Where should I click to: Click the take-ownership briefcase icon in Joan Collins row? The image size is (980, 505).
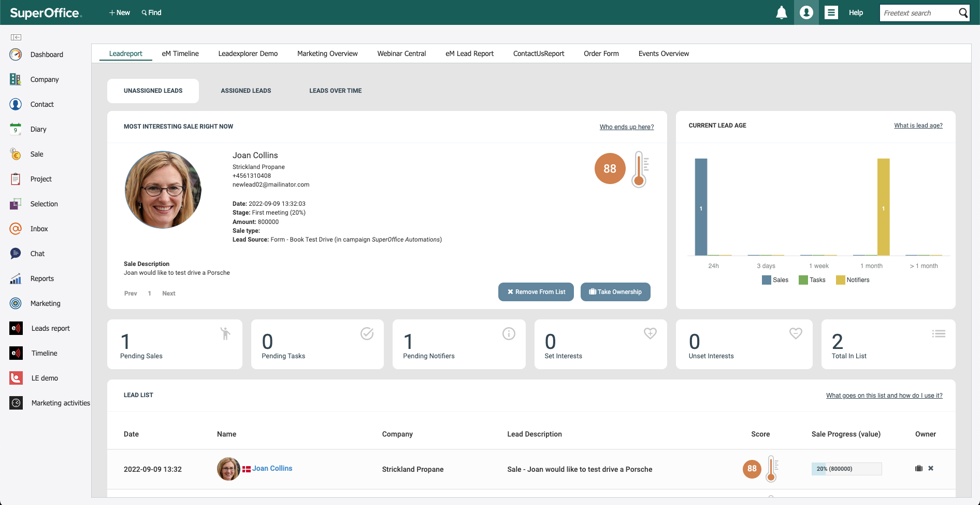click(x=919, y=468)
